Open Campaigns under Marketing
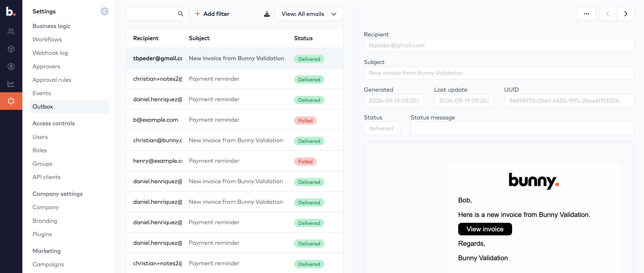644x273 pixels. [48, 264]
